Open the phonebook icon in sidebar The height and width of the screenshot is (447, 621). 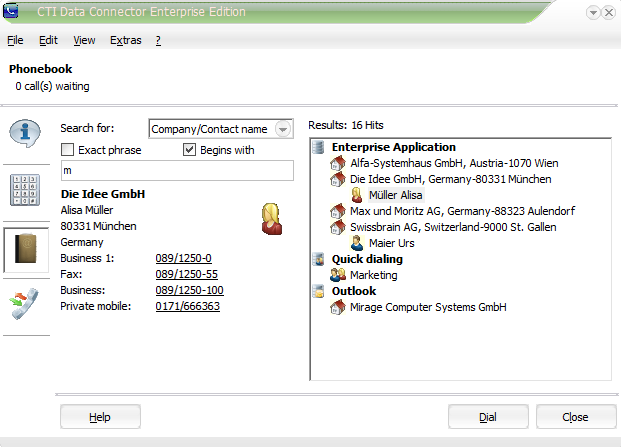(25, 249)
